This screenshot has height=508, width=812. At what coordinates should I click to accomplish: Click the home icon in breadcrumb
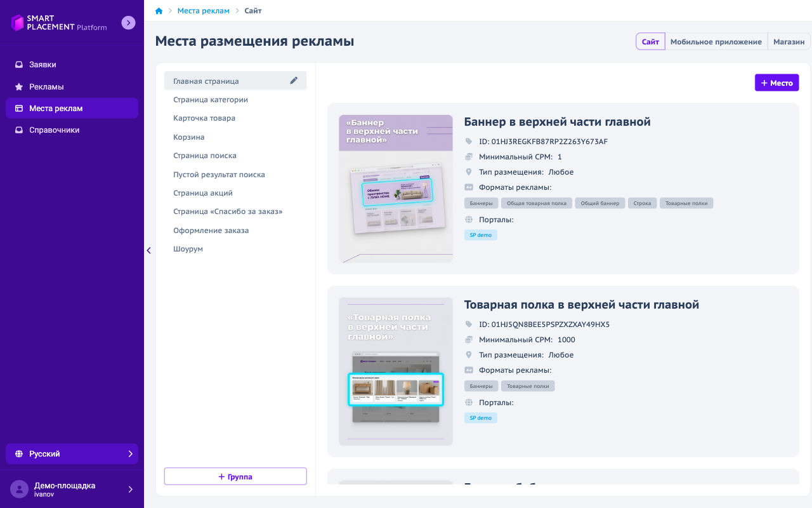coord(159,11)
